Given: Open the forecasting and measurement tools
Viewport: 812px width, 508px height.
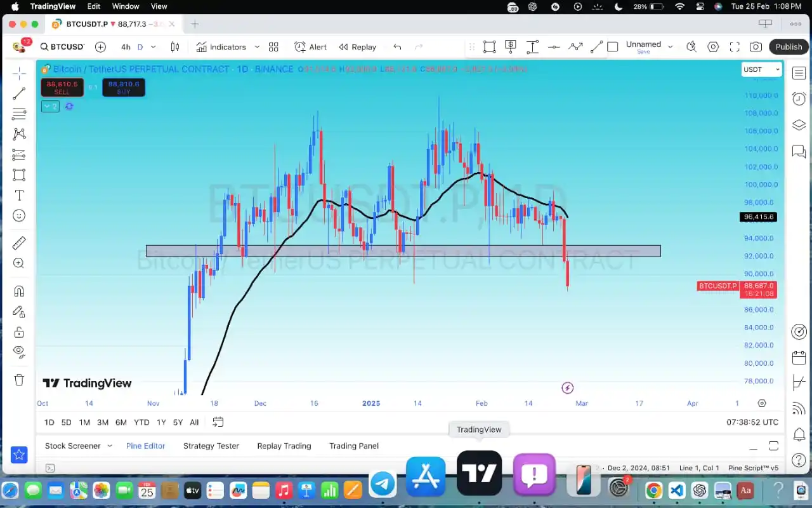Looking at the screenshot, I should coord(19,154).
